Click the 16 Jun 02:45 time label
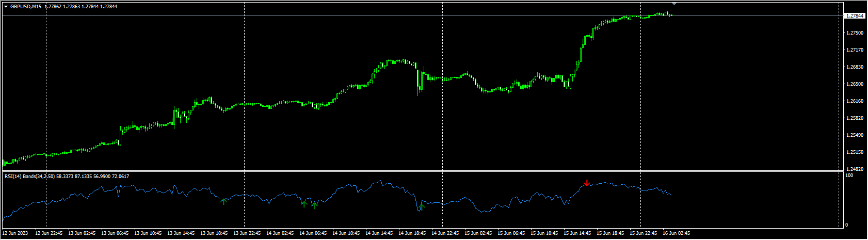868x240 pixels. [676, 233]
